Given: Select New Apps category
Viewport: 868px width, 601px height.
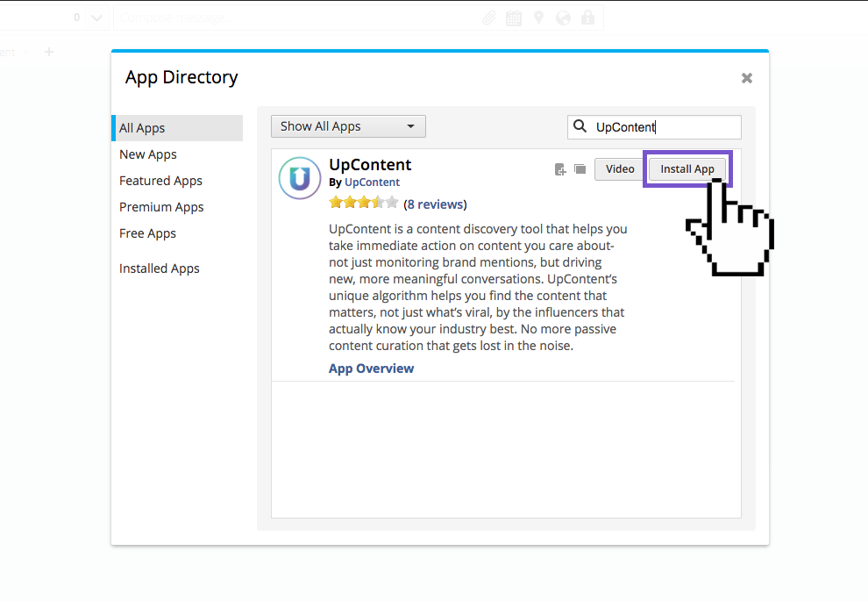Looking at the screenshot, I should (x=148, y=154).
